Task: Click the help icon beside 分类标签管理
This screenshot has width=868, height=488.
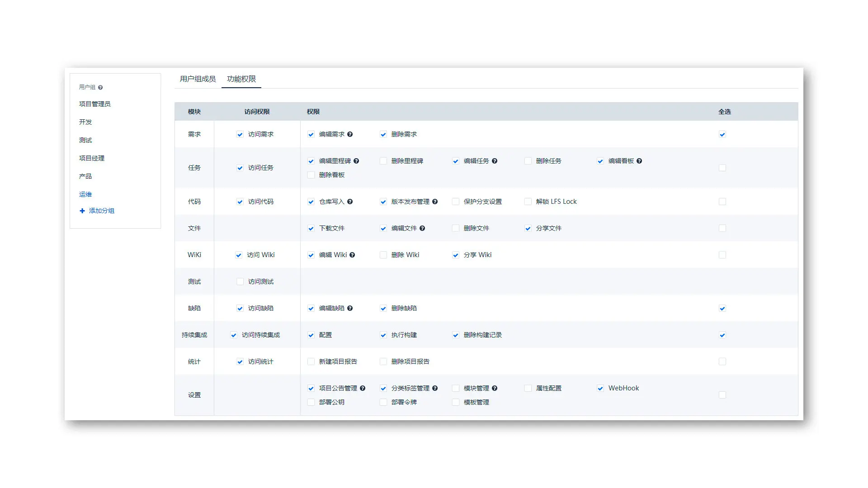Action: pyautogui.click(x=435, y=388)
